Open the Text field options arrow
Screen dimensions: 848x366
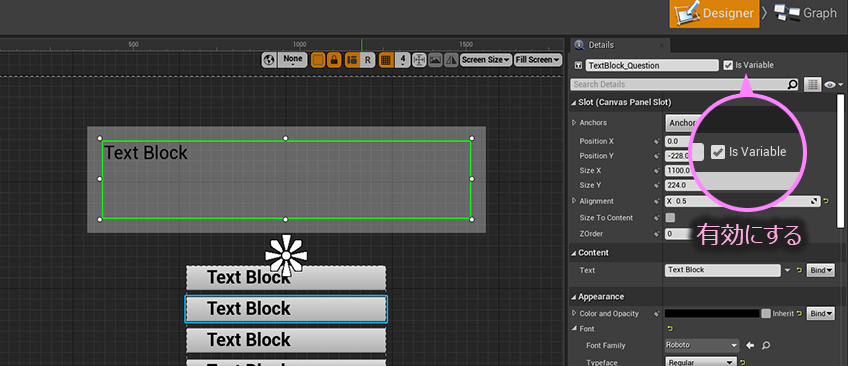788,270
